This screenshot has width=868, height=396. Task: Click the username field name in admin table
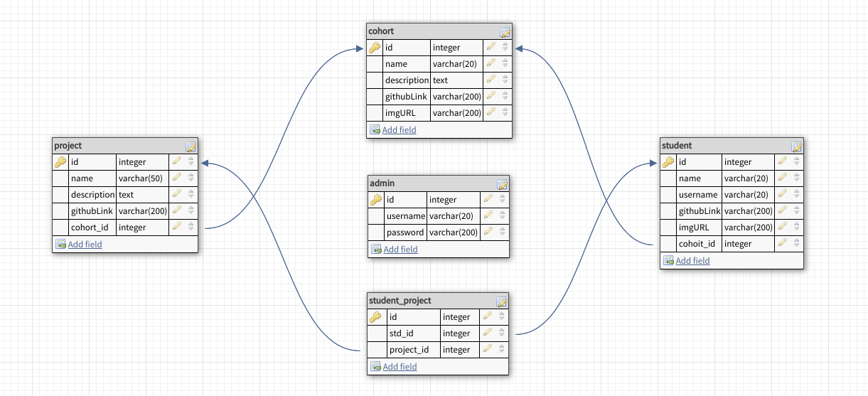point(406,216)
